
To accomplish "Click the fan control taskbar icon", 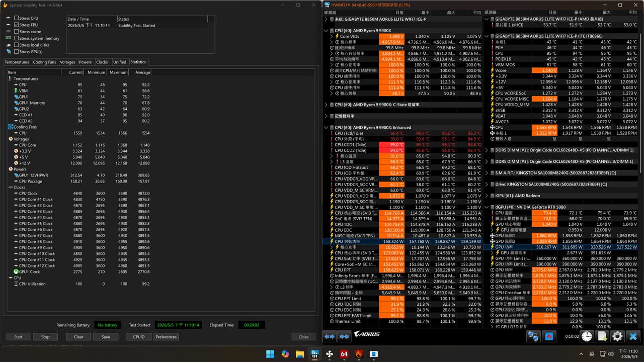I will coord(330,354).
